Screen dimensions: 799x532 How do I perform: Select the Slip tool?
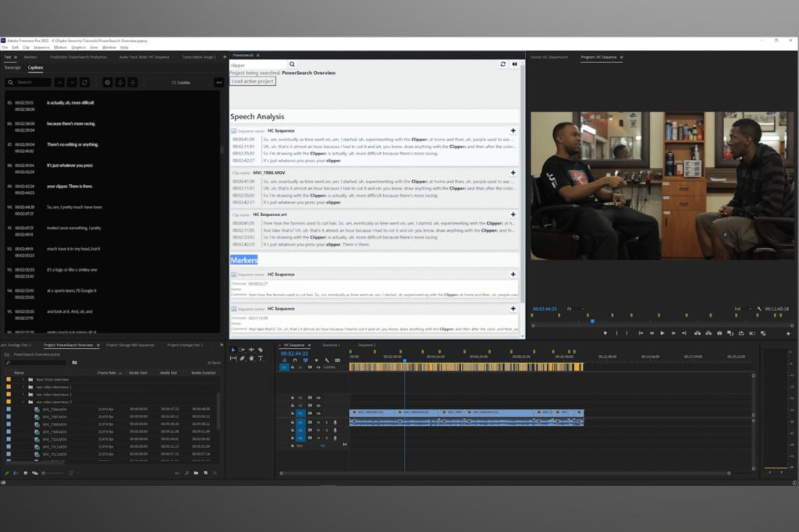(x=233, y=358)
